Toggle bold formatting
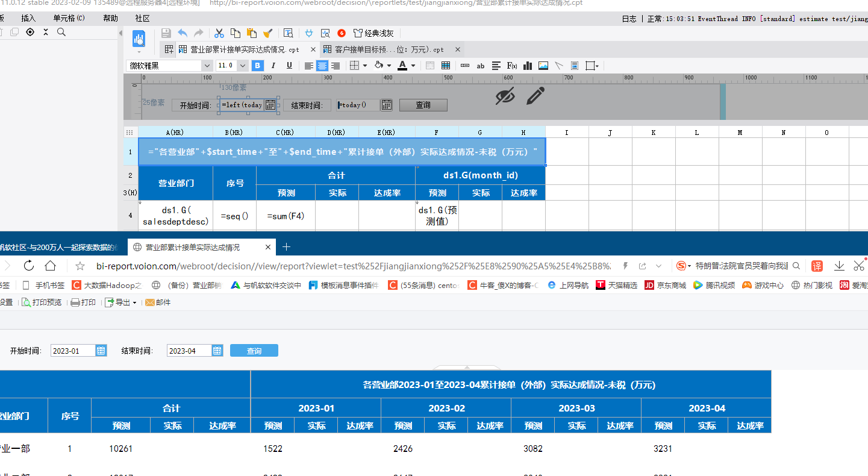Screen dimensions: 868x476 258,66
